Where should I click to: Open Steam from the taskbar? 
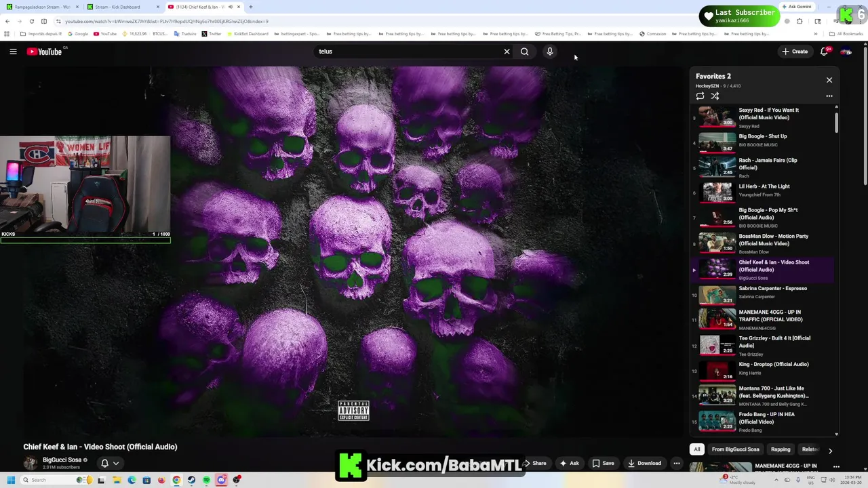(191, 480)
